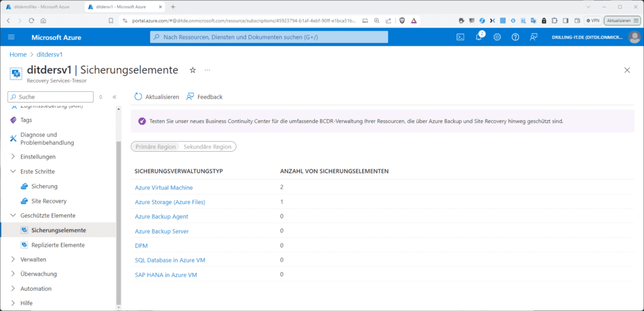Click the sidebar vertical scrollbar

tap(119, 222)
